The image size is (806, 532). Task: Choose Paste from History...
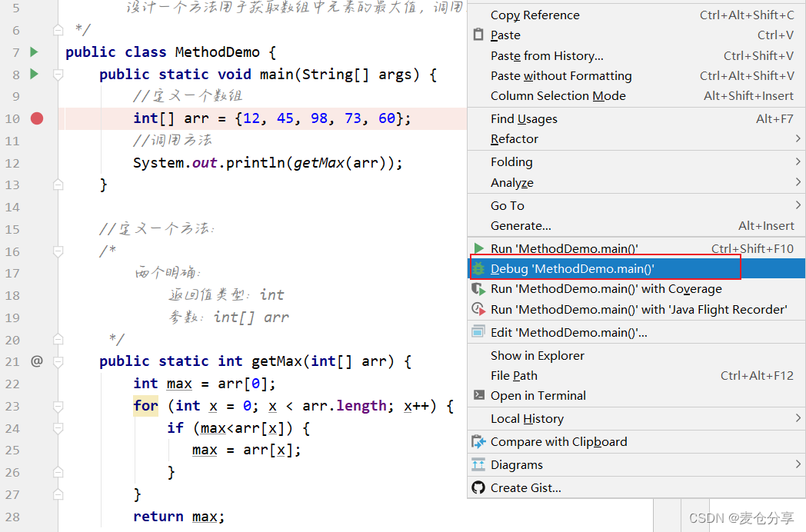pyautogui.click(x=636, y=55)
